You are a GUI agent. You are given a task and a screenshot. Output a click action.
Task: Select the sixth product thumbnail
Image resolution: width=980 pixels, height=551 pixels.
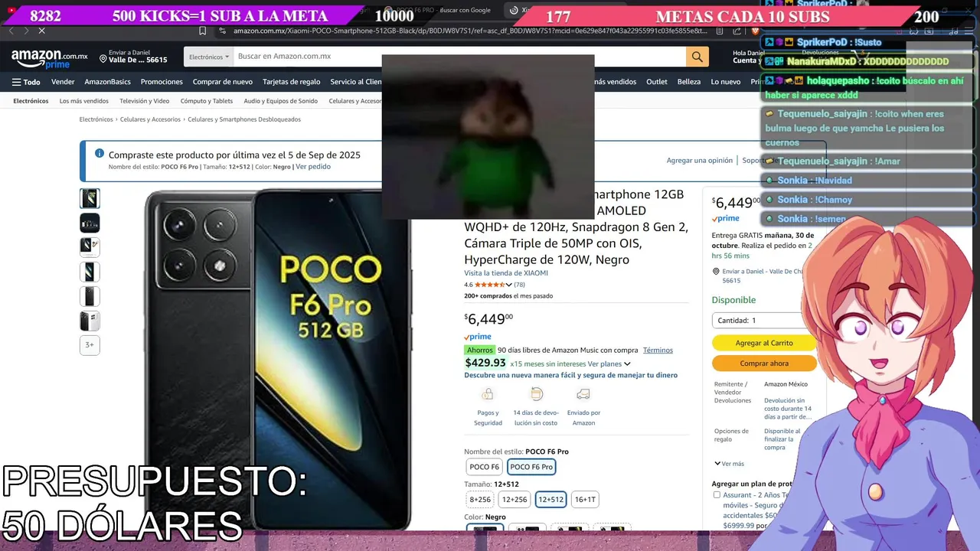[x=90, y=321]
